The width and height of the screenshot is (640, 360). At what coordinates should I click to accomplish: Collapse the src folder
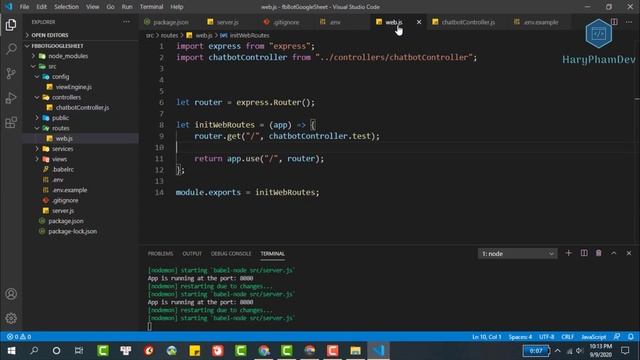click(52, 66)
